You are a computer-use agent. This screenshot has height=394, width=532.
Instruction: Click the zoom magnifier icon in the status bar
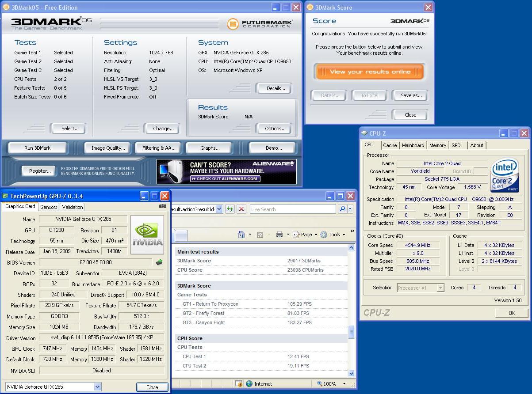(x=320, y=384)
